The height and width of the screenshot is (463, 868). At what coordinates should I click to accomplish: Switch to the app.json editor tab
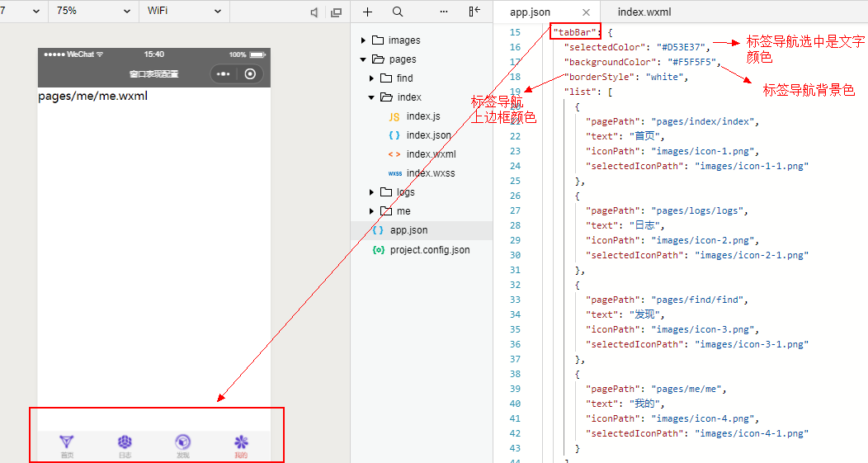[x=530, y=12]
